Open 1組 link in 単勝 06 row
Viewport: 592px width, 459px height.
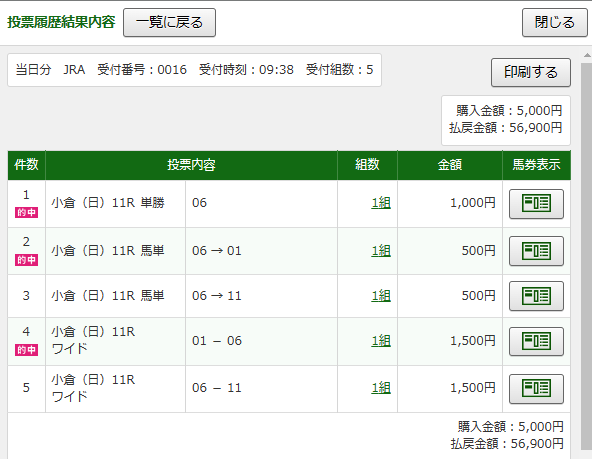[381, 203]
